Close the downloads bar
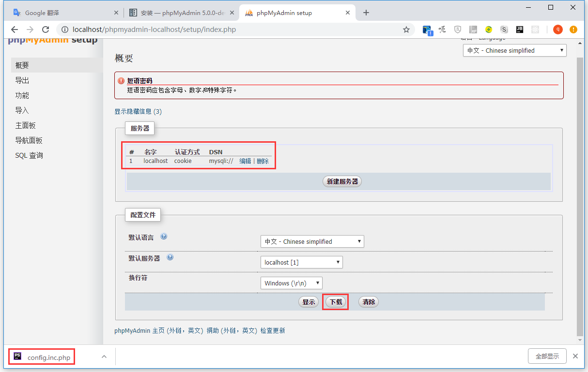Viewport: 588px width, 372px height. [x=575, y=356]
